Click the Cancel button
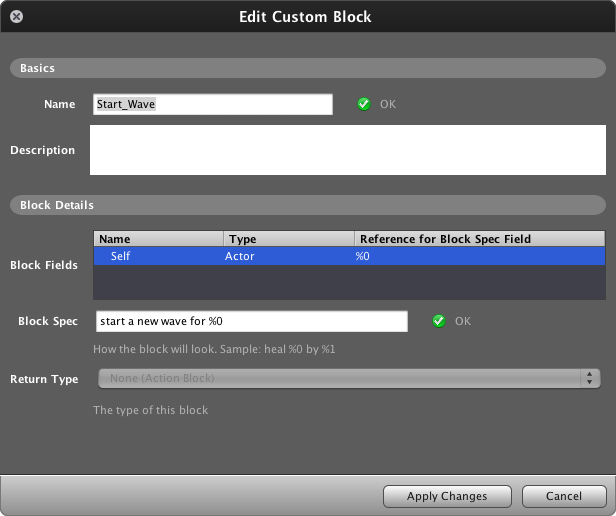This screenshot has height=516, width=616. [x=564, y=496]
